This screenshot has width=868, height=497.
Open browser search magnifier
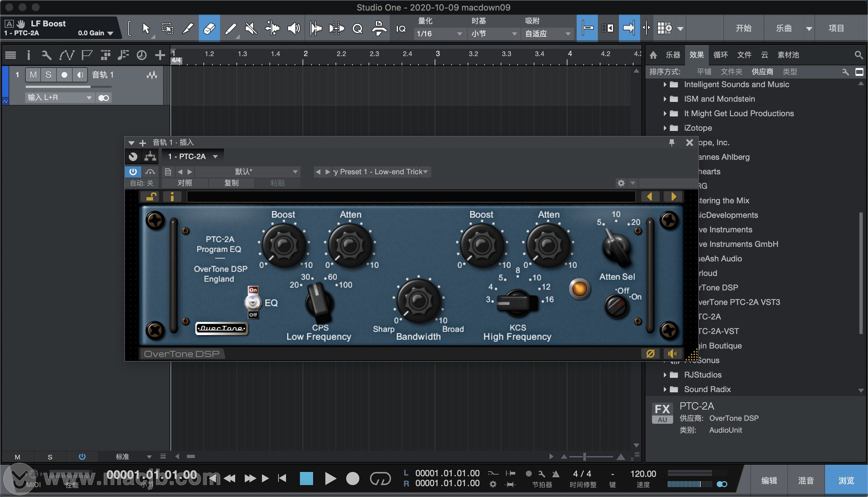point(858,55)
